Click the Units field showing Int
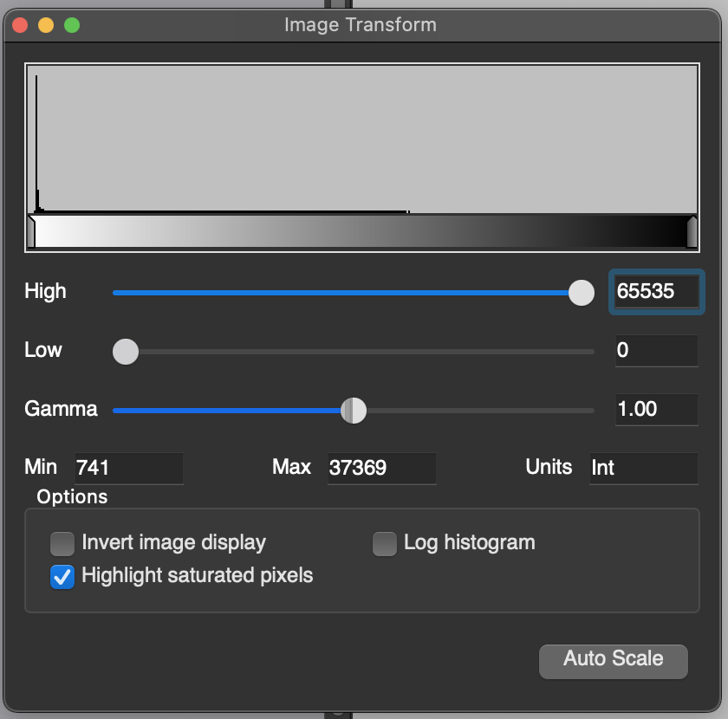Screen dimensions: 728x719 pos(643,468)
